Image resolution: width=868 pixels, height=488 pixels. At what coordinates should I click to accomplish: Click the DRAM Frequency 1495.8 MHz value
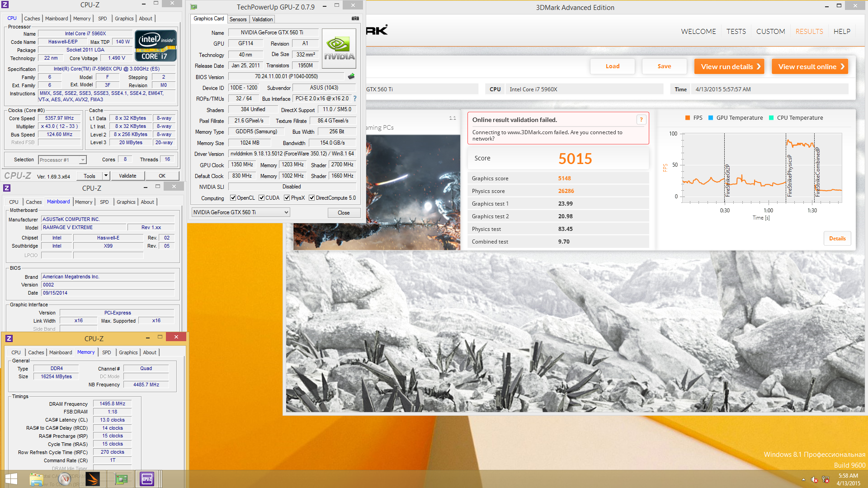tap(112, 404)
